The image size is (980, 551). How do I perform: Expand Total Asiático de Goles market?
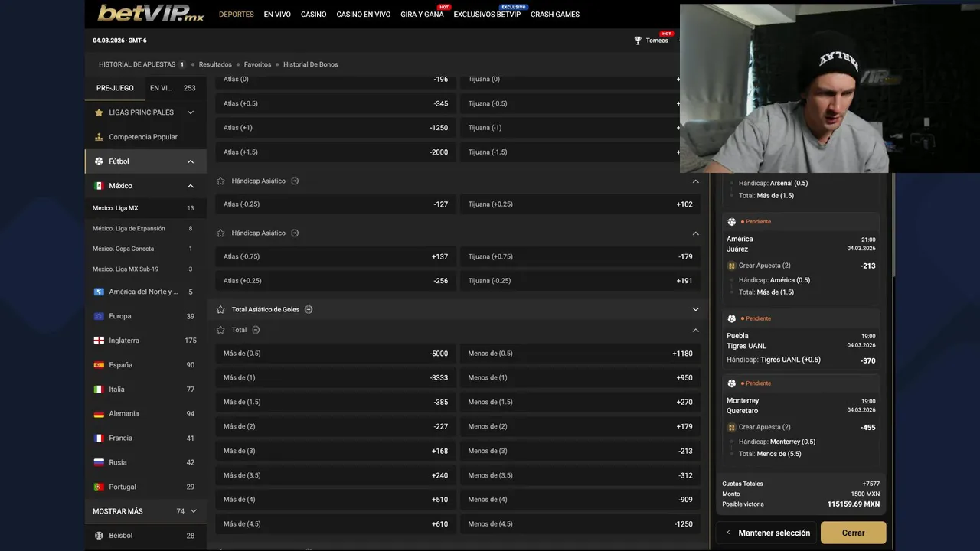click(695, 309)
